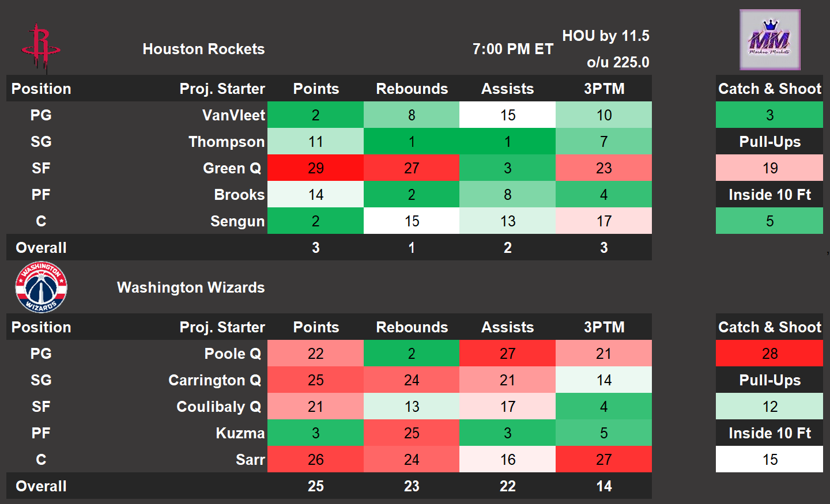The width and height of the screenshot is (830, 504).
Task: Click Houston's Points column header
Action: click(316, 89)
